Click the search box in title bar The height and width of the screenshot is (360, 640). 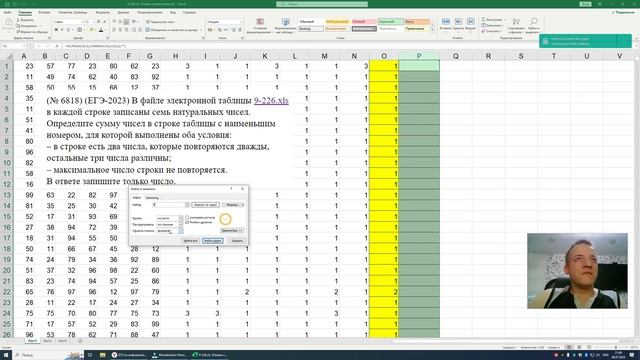click(322, 4)
